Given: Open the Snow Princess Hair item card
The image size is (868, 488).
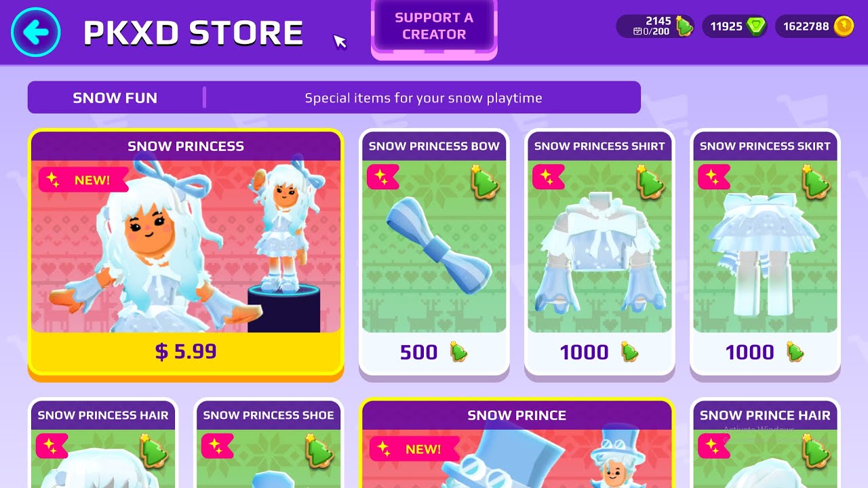Looking at the screenshot, I should pos(103,443).
